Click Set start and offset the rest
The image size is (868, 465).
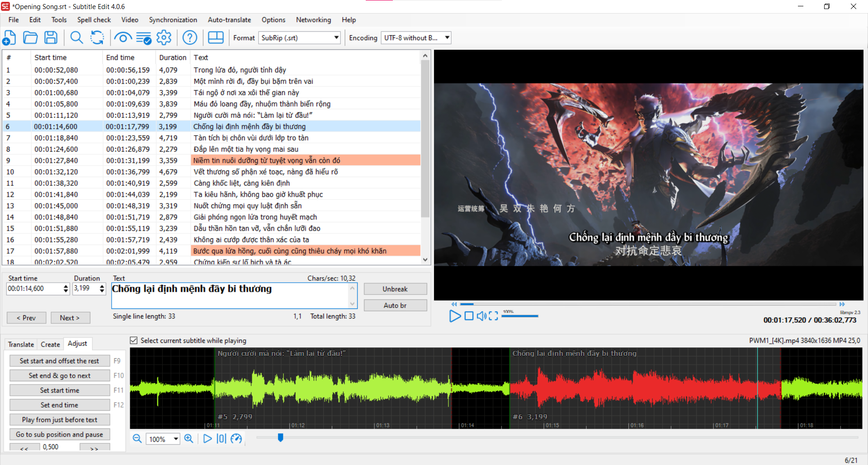(x=59, y=361)
